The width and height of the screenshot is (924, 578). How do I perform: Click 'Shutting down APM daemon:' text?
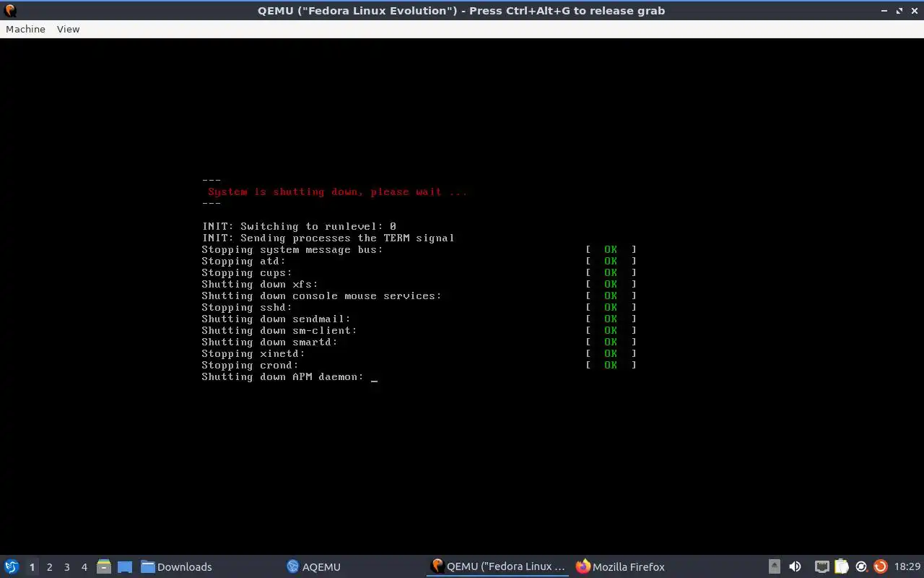(x=282, y=376)
